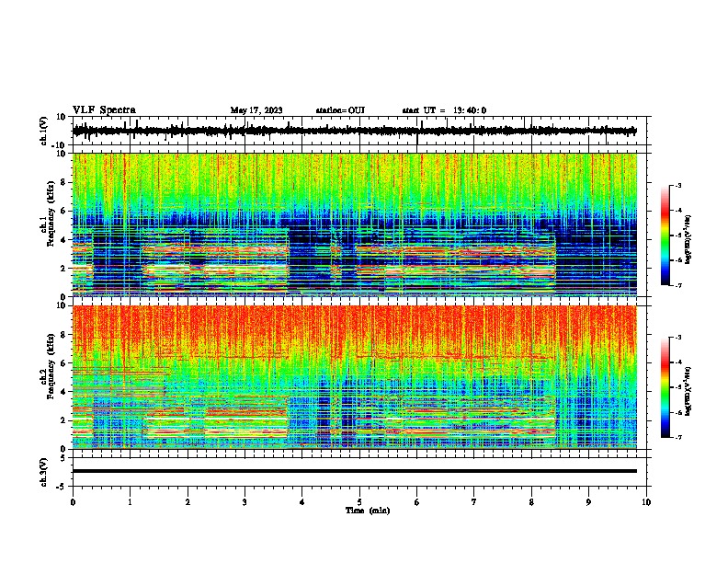Screen dimensions: 728x563
Task: Click the "5" tick on ch.3(V) axis
Action: tap(63, 458)
